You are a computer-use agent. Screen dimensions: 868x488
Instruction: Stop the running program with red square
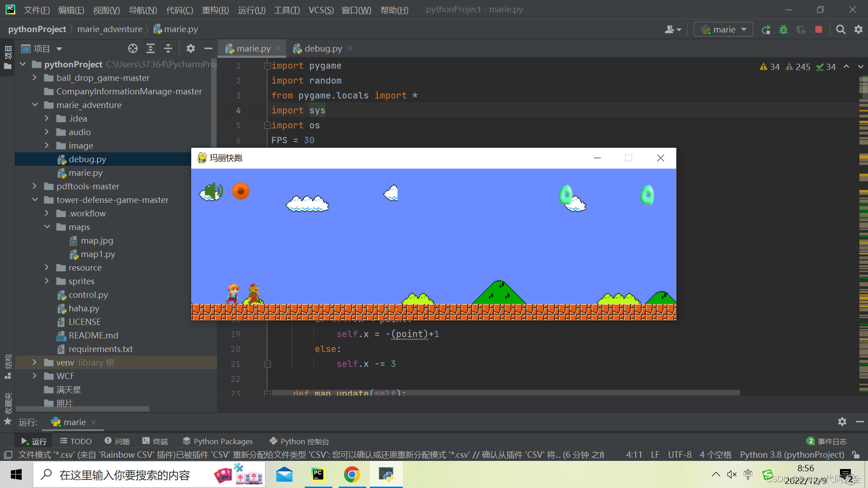[x=819, y=30]
